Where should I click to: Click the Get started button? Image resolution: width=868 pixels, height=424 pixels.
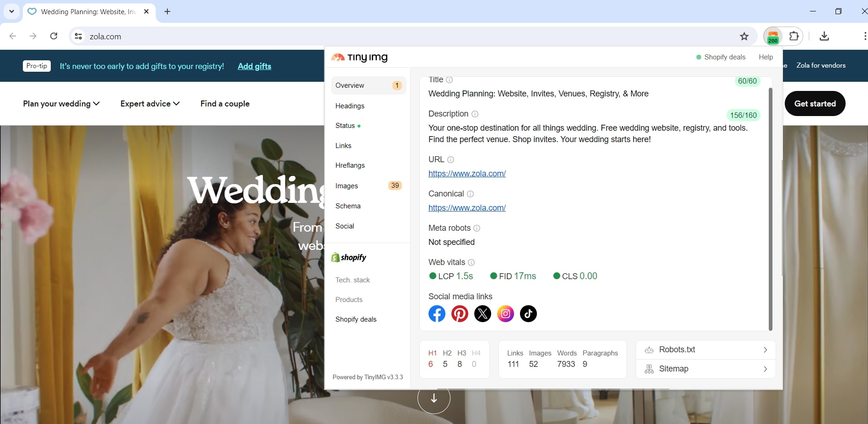tap(815, 104)
